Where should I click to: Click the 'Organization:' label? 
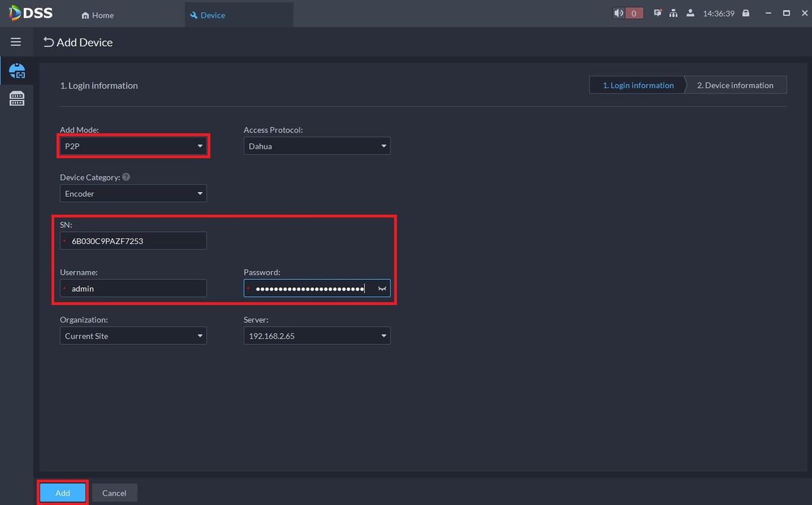coord(84,320)
